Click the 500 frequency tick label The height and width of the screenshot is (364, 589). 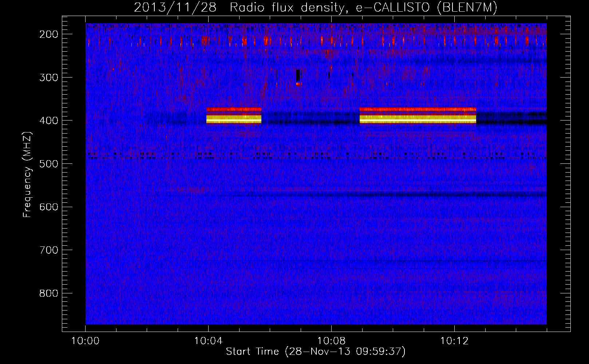point(49,164)
